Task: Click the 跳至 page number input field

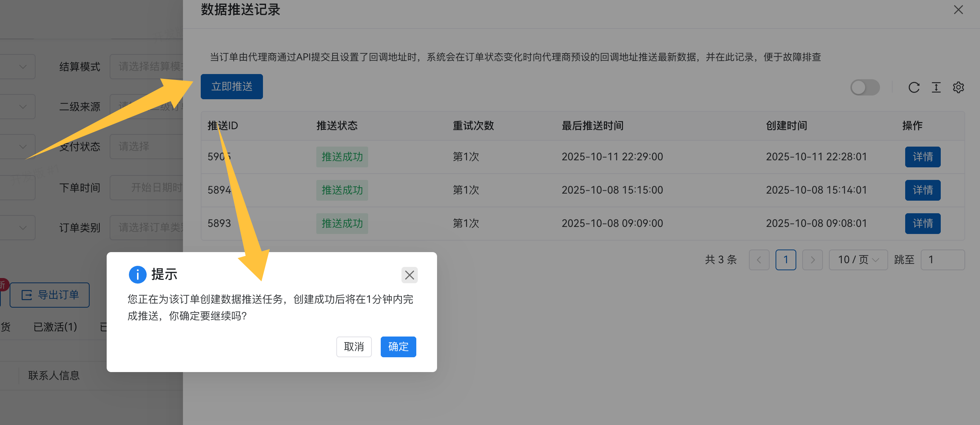Action: click(x=943, y=260)
